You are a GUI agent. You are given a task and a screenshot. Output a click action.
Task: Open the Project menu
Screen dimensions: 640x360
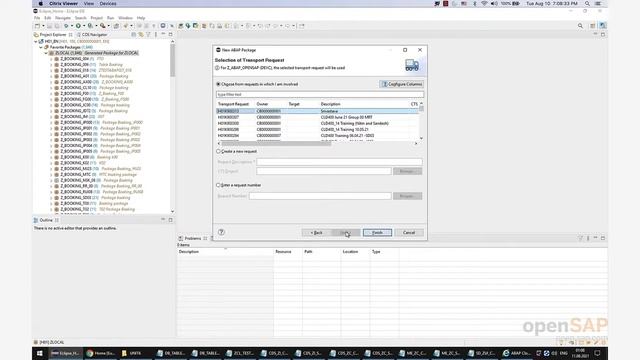click(96, 18)
